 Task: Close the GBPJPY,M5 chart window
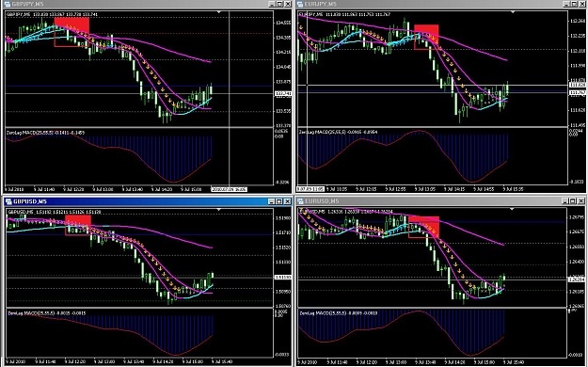(x=287, y=4)
